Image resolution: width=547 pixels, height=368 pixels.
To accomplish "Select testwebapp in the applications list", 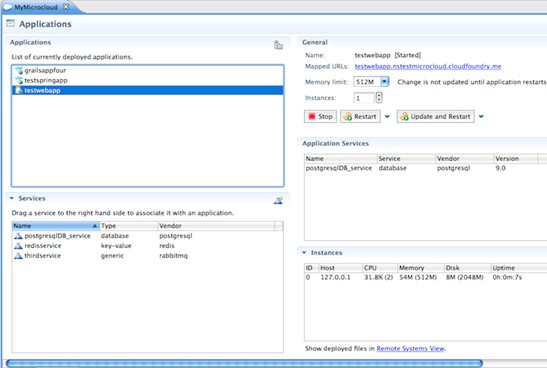I will (148, 91).
